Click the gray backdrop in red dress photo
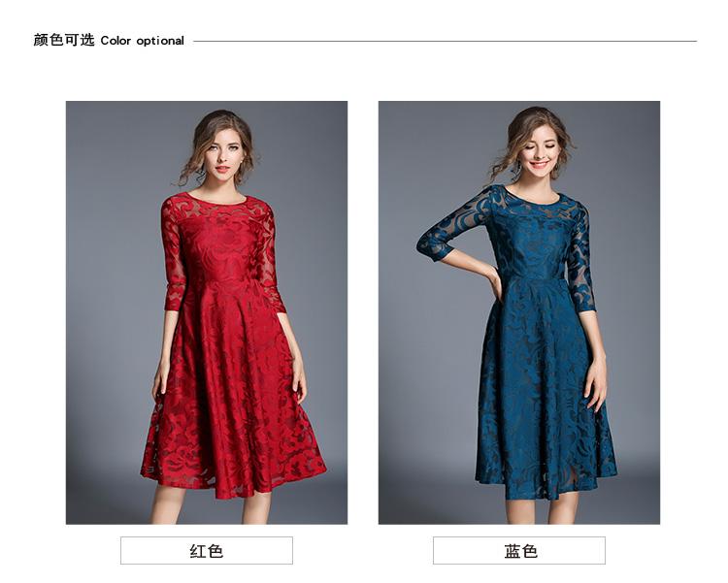This screenshot has height=583, width=728. (112, 209)
